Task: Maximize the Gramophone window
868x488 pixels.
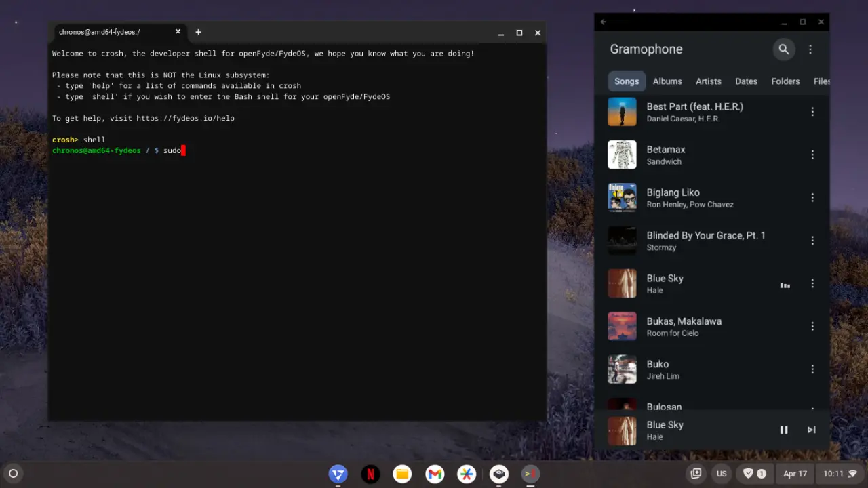Action: [x=803, y=22]
